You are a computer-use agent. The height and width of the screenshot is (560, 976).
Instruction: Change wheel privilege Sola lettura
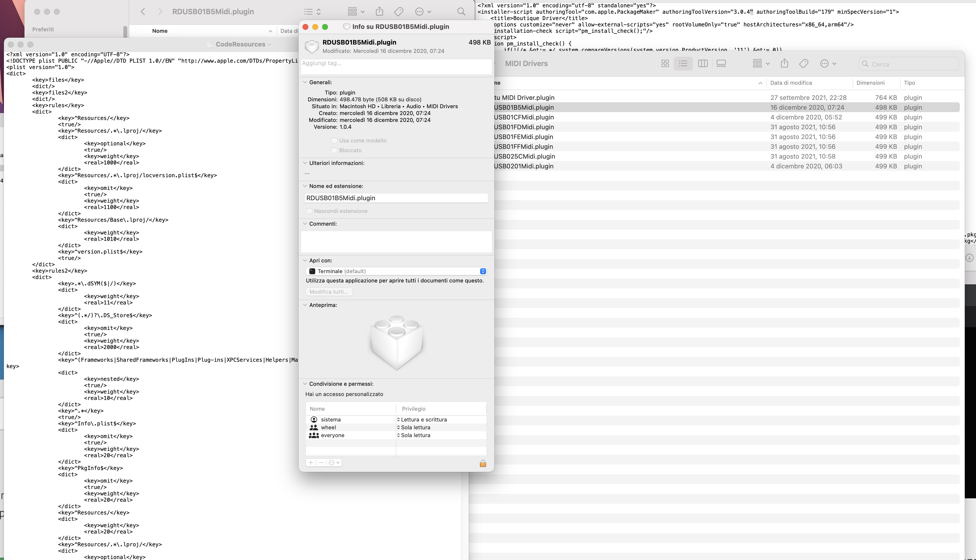414,428
